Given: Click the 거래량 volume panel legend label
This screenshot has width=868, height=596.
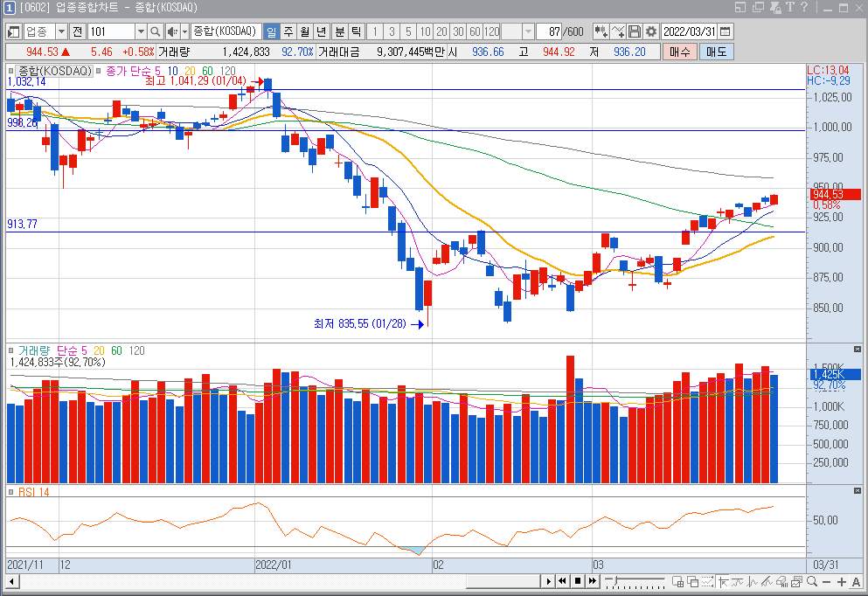Looking at the screenshot, I should click(x=34, y=350).
